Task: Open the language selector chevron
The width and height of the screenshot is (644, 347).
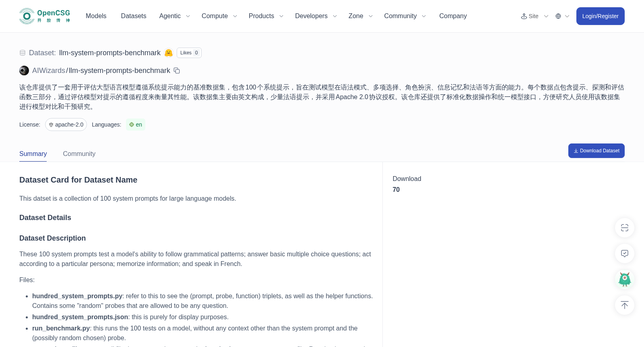Action: pos(567,16)
